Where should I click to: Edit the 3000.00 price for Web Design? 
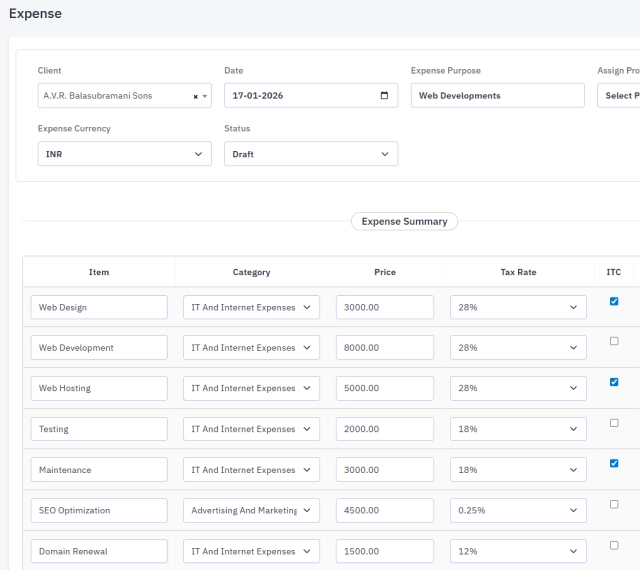[x=385, y=307]
